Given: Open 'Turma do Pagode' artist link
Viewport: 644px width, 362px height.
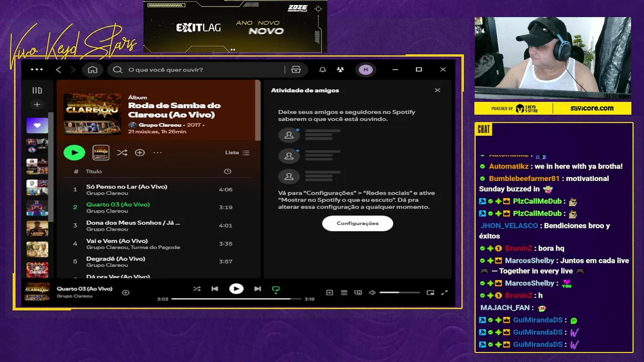Looking at the screenshot, I should coord(155,247).
